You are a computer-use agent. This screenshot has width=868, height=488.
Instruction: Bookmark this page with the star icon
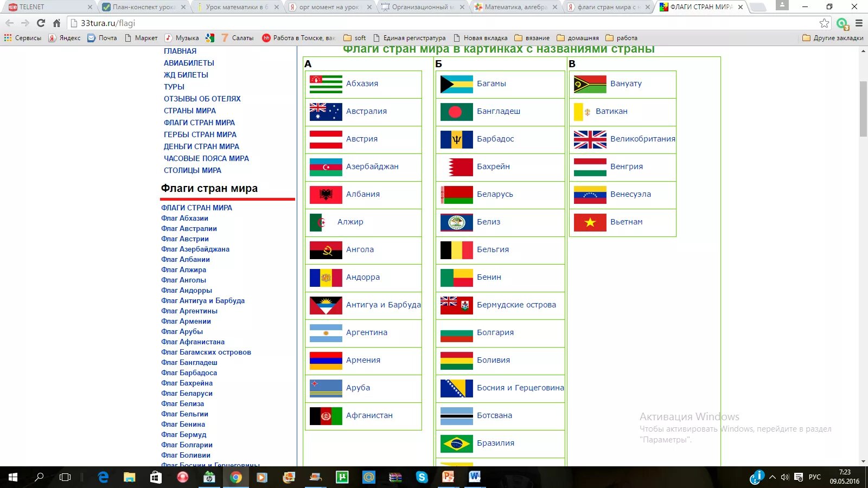tap(824, 23)
